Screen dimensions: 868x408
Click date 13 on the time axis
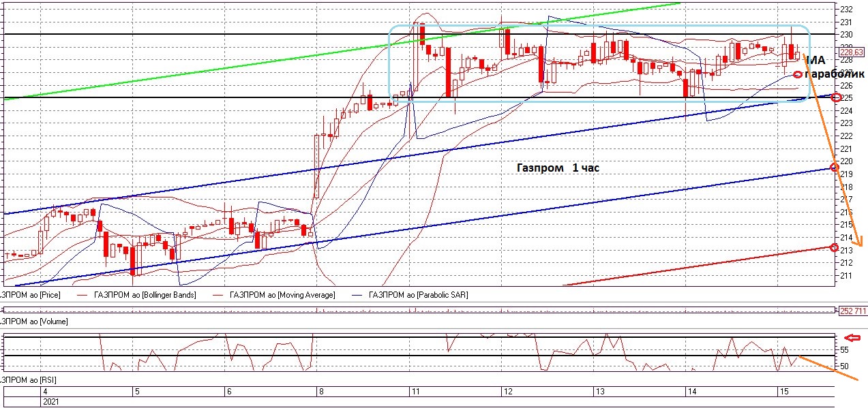point(600,392)
